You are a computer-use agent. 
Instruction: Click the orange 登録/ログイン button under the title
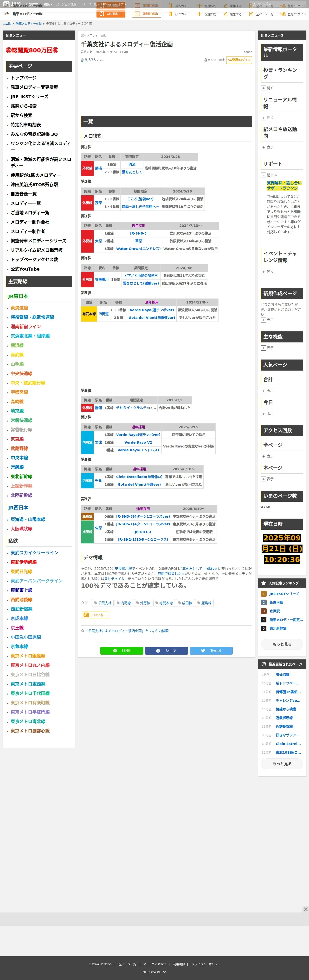239,60
